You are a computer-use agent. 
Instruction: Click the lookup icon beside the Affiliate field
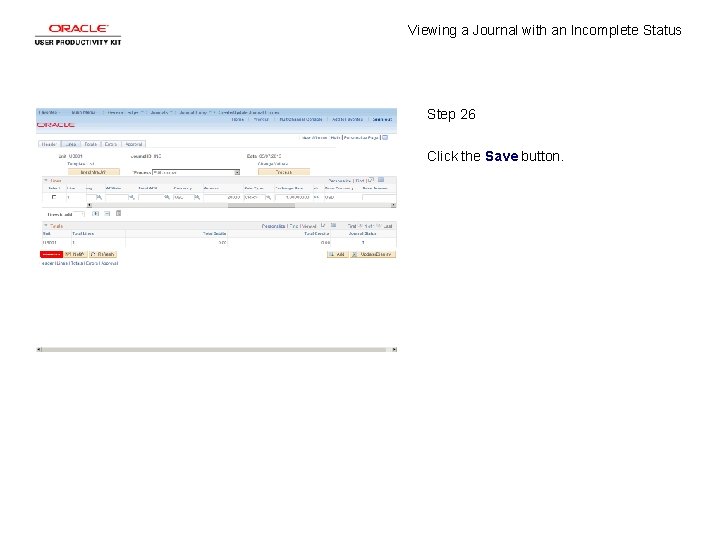(132, 197)
